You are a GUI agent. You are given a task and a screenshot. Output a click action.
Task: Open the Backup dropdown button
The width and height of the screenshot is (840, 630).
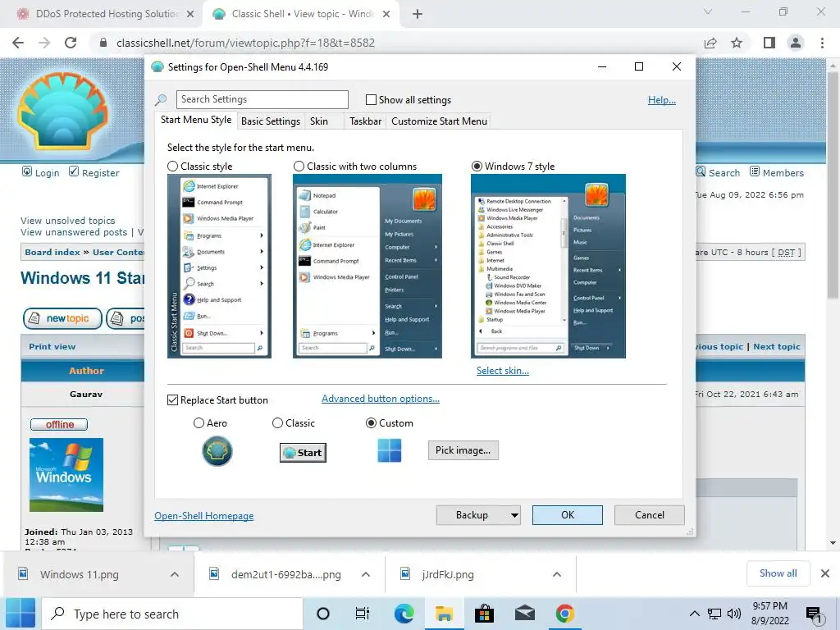tap(478, 515)
